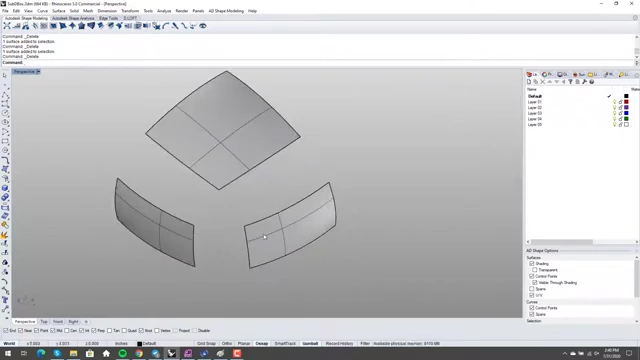Hide Layer 02 with its lightbulb

614,107
